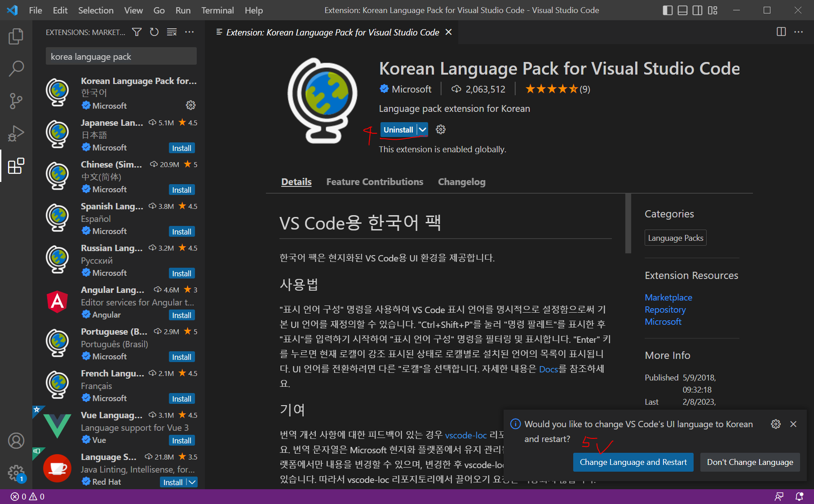Click the Uninstall button
This screenshot has height=504, width=814.
coord(398,129)
